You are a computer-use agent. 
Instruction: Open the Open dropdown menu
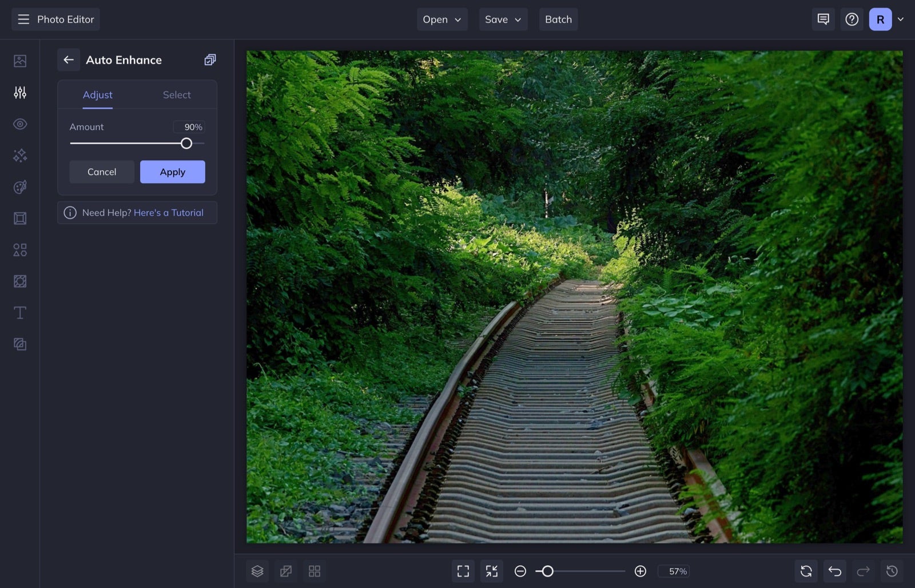tap(441, 19)
